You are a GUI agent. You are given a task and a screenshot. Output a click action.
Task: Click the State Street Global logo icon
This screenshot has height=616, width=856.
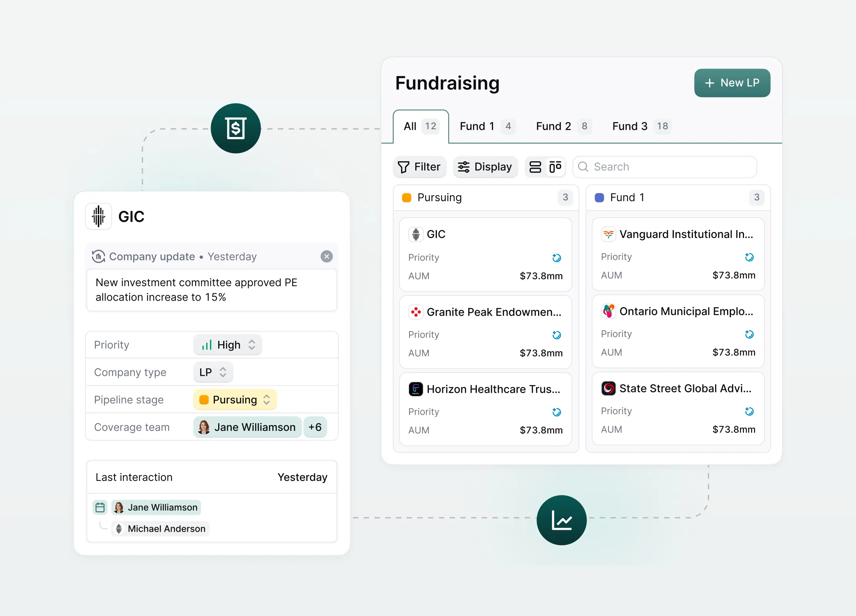[x=609, y=388]
